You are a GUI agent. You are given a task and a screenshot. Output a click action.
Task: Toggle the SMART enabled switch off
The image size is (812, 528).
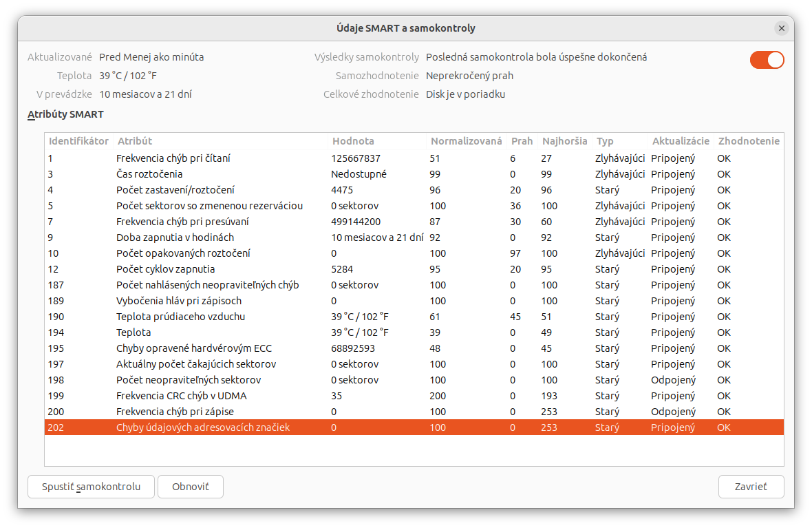[x=767, y=60]
